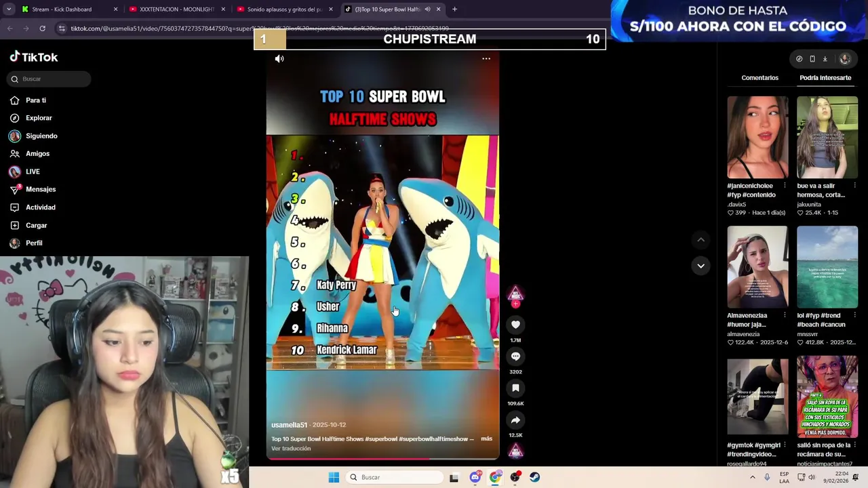The image size is (868, 488).
Task: Click the #superbowl hashtag in caption
Action: [x=381, y=439]
